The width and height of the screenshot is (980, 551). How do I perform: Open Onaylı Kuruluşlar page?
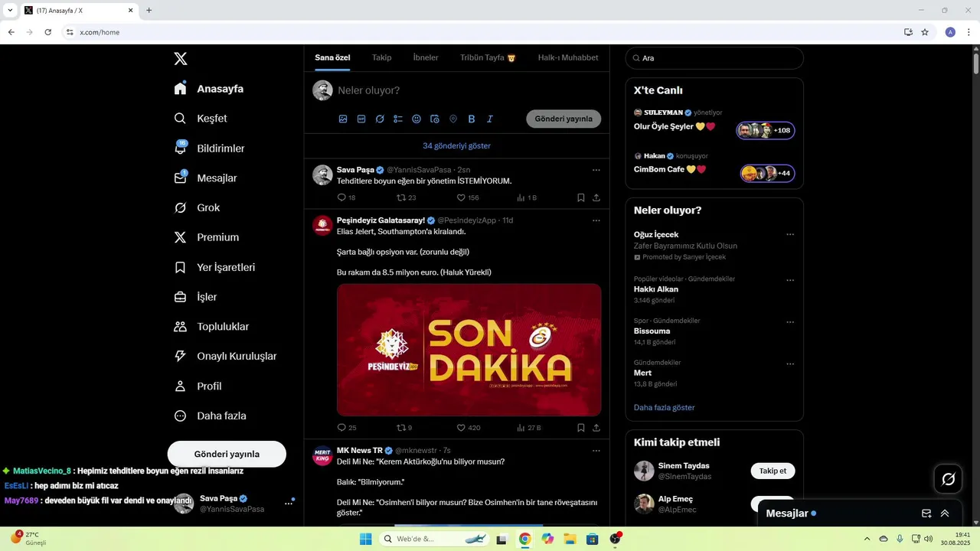(x=226, y=357)
